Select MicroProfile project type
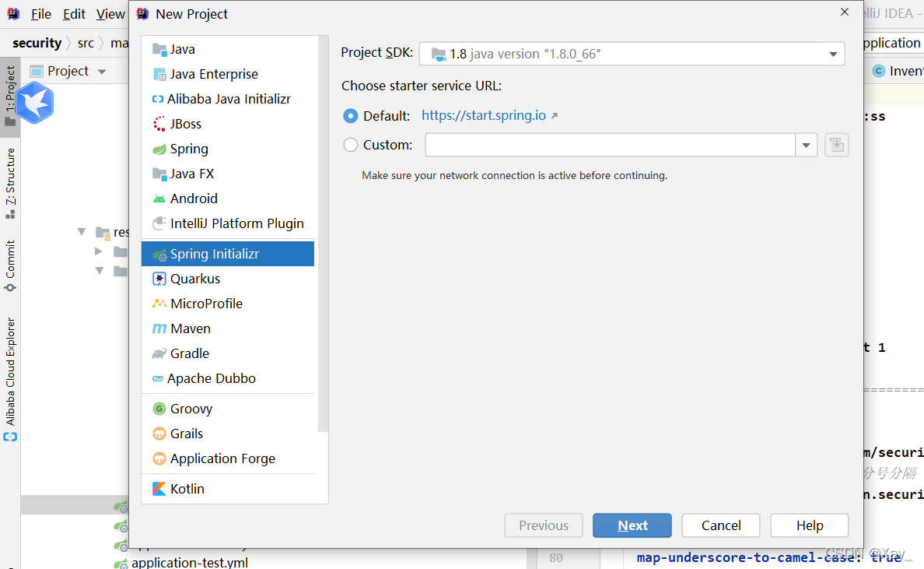Viewport: 924px width, 569px height. (227, 304)
